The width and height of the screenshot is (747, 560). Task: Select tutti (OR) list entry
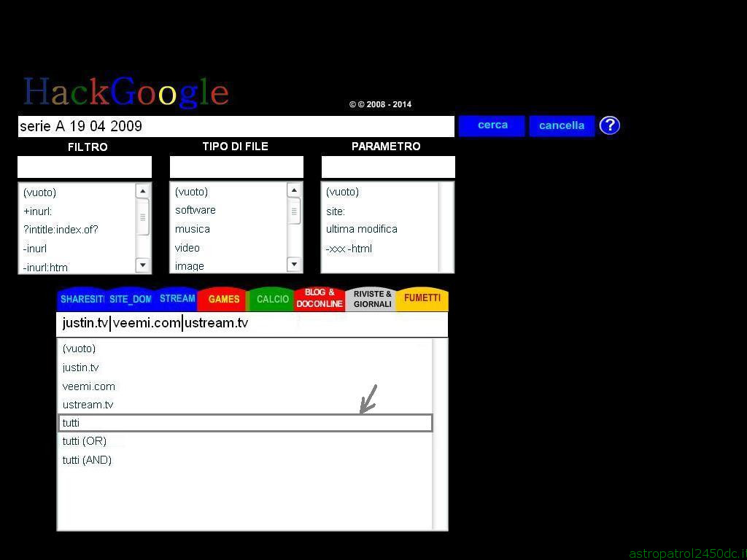(85, 441)
